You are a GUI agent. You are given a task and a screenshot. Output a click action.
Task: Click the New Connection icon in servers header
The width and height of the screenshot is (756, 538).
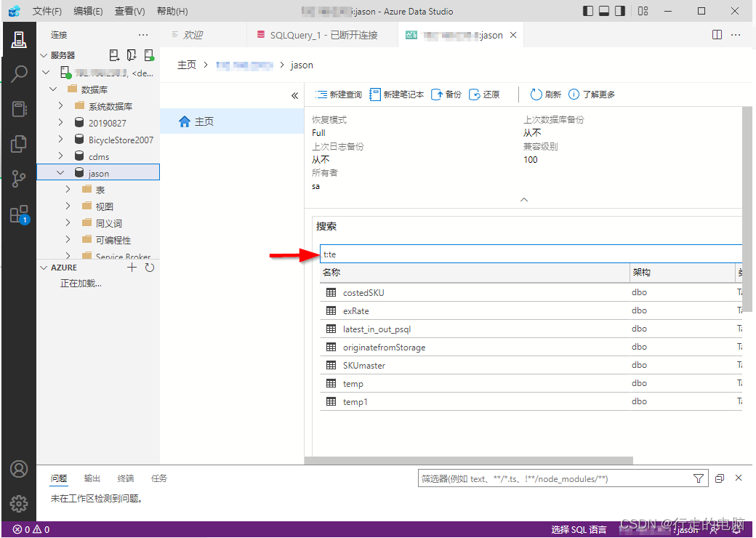pos(114,55)
